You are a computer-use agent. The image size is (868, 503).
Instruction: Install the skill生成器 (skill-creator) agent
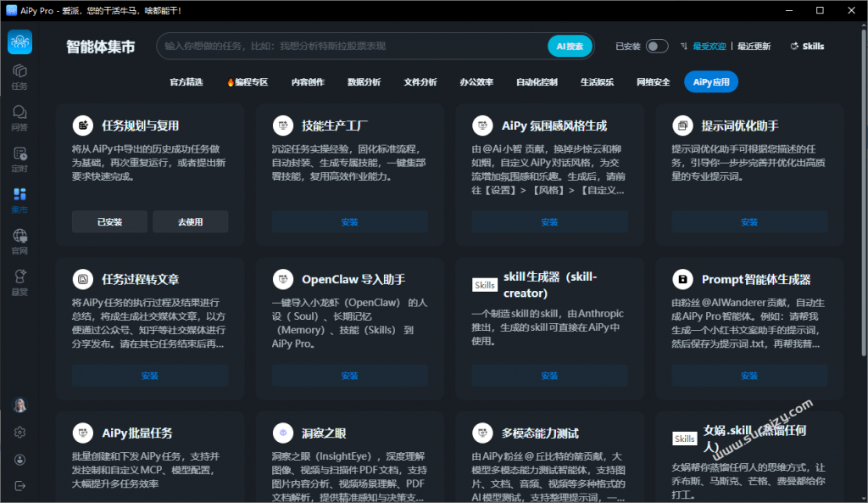[549, 376]
